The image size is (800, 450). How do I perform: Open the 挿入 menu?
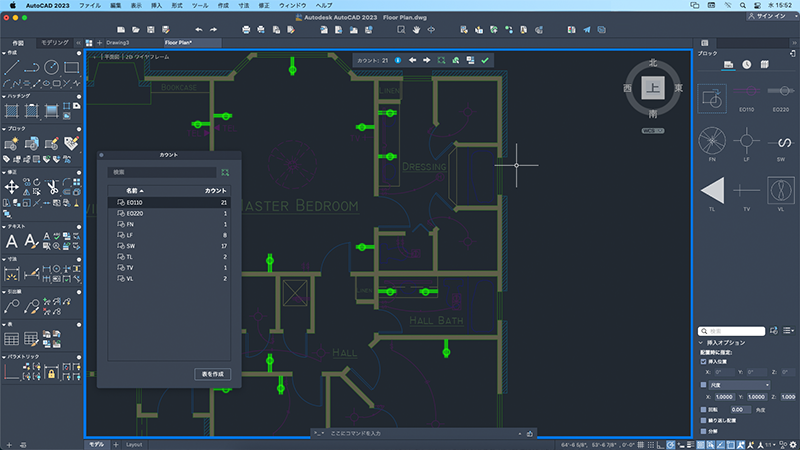[157, 5]
